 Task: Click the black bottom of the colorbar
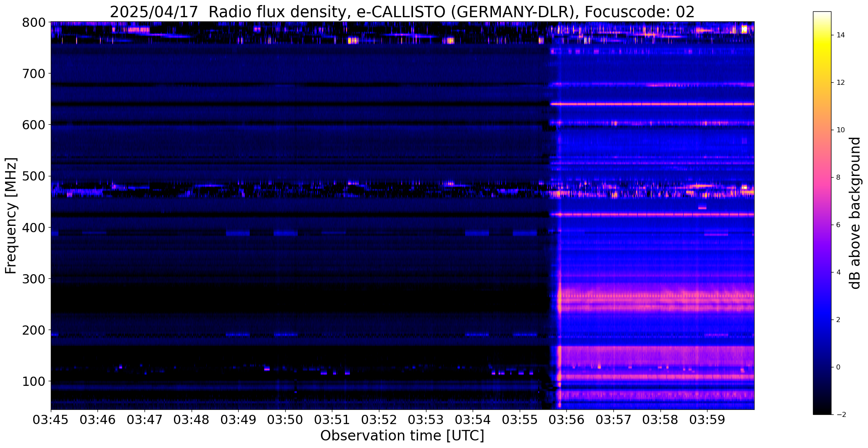click(x=822, y=407)
